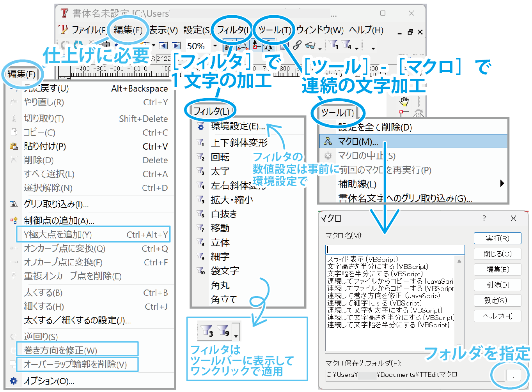
Task: Select the hand pan tool icon
Action: click(404, 102)
